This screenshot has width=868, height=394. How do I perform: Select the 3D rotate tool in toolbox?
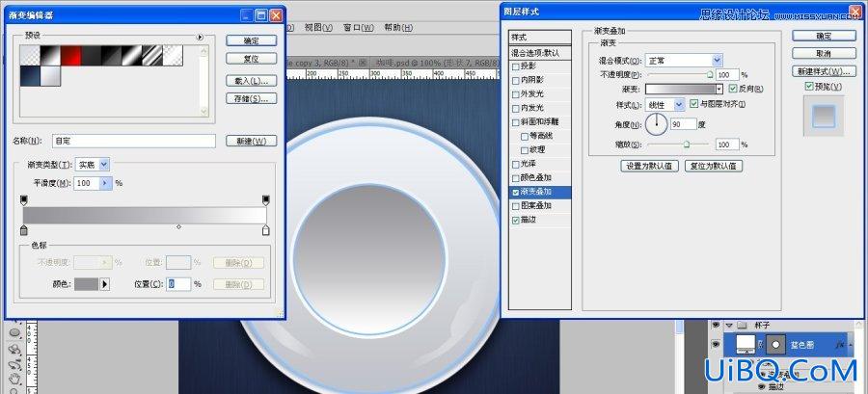tap(14, 350)
